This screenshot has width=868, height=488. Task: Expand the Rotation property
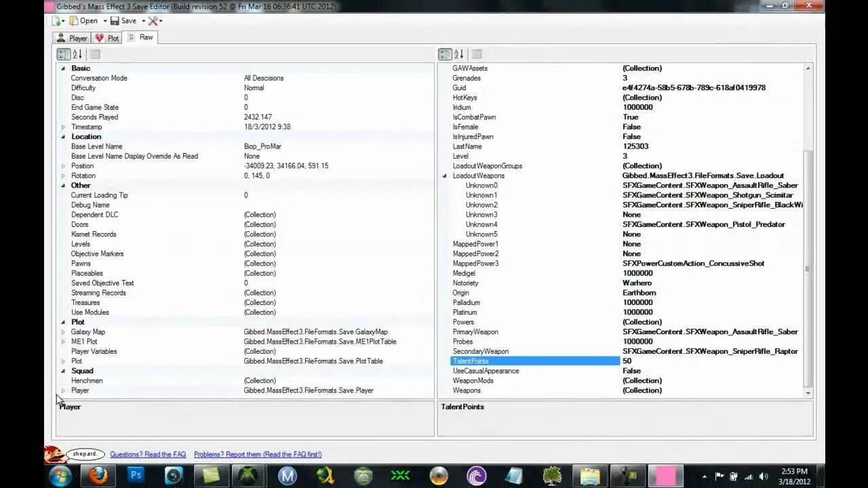click(x=63, y=176)
